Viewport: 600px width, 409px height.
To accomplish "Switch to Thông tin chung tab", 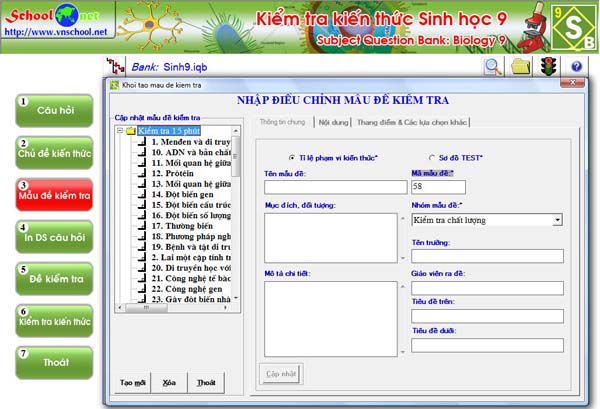I will (x=282, y=122).
